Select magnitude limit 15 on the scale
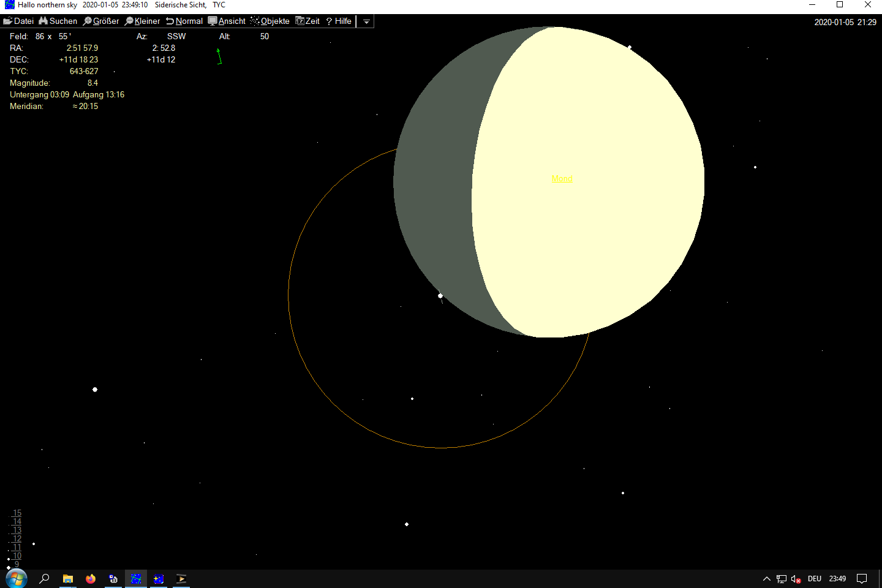The width and height of the screenshot is (882, 588). (17, 513)
